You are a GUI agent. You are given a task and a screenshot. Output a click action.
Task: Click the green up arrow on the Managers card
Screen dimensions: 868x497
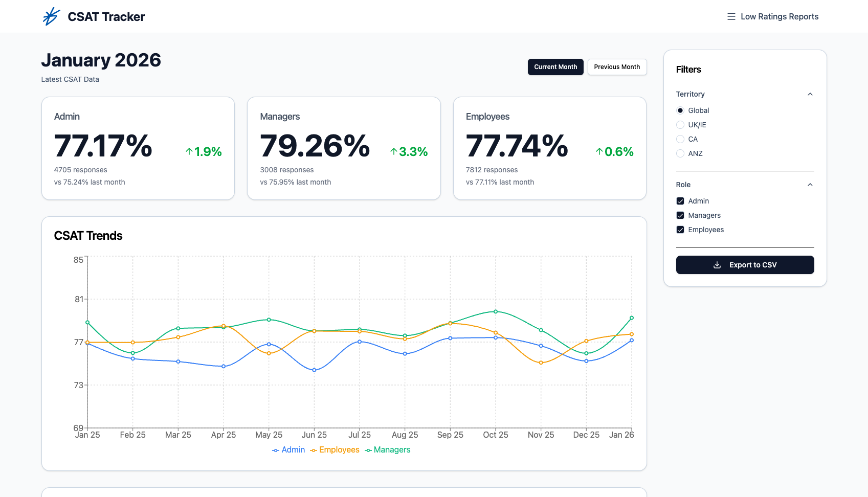[393, 151]
